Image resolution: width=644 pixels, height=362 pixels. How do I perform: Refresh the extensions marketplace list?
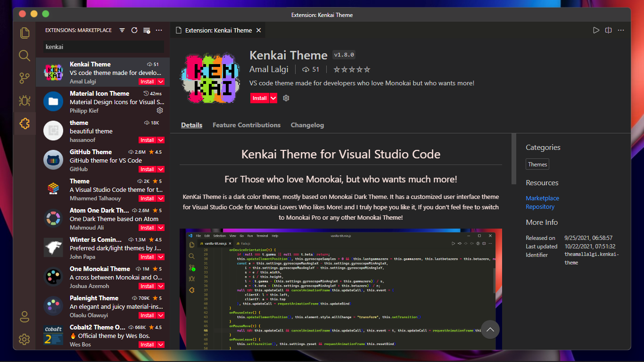pos(134,30)
